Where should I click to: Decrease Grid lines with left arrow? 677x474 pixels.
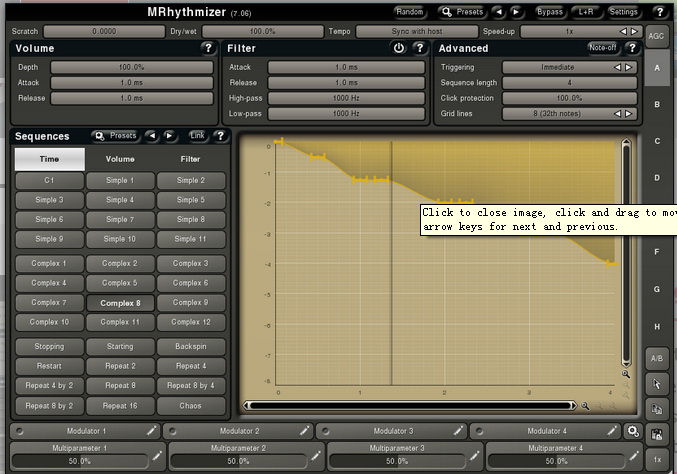coord(617,114)
